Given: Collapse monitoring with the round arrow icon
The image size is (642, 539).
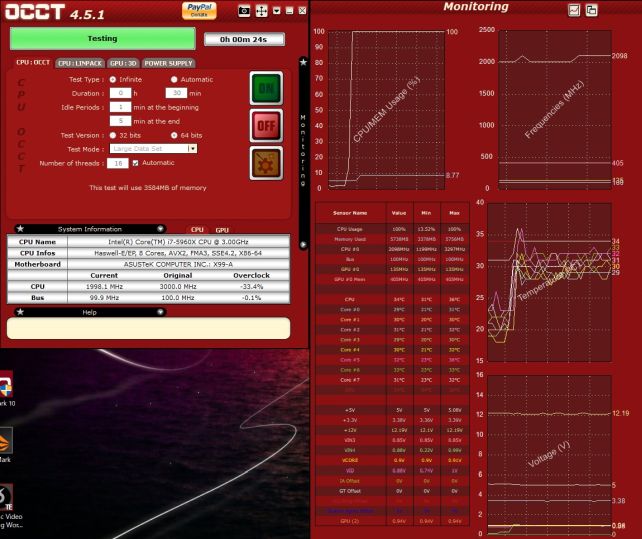Looking at the screenshot, I should pos(303,245).
